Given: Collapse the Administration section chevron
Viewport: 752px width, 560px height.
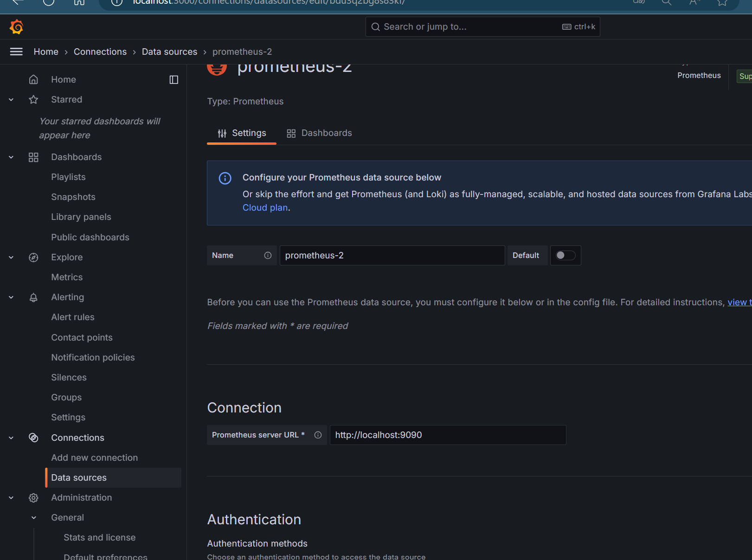Looking at the screenshot, I should [11, 498].
